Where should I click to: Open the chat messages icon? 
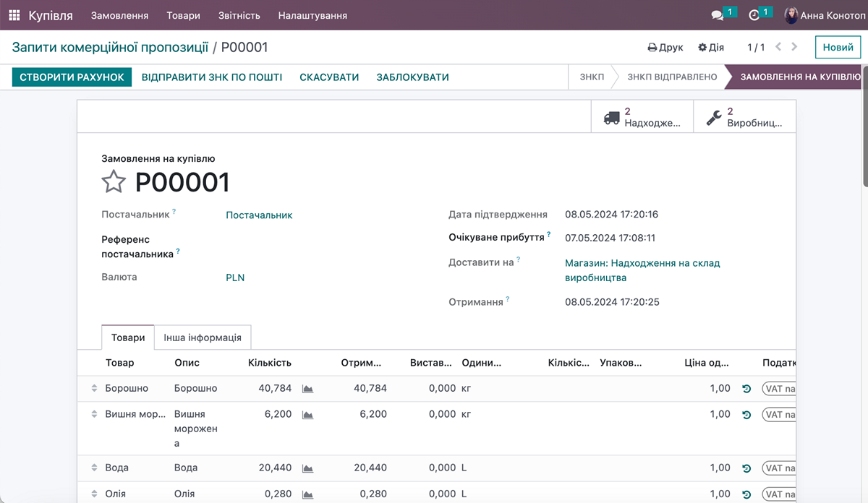coord(718,15)
